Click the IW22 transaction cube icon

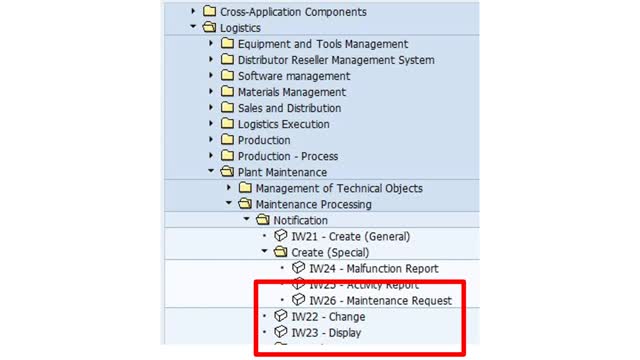pyautogui.click(x=281, y=316)
